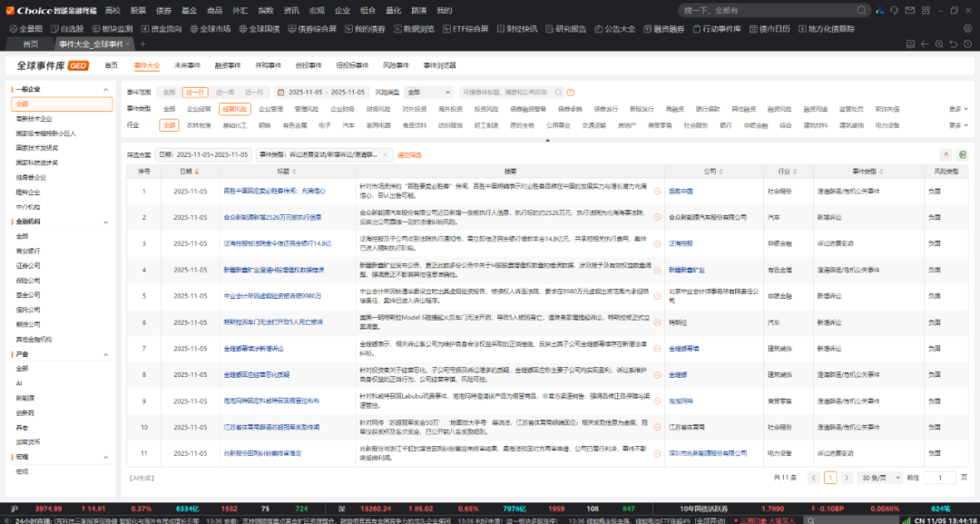Toggle the 企业经营 event type filter
The height and width of the screenshot is (524, 980).
pos(199,108)
